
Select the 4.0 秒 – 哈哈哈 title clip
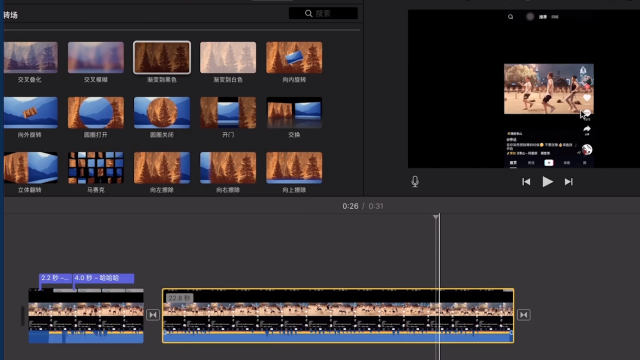pos(103,278)
